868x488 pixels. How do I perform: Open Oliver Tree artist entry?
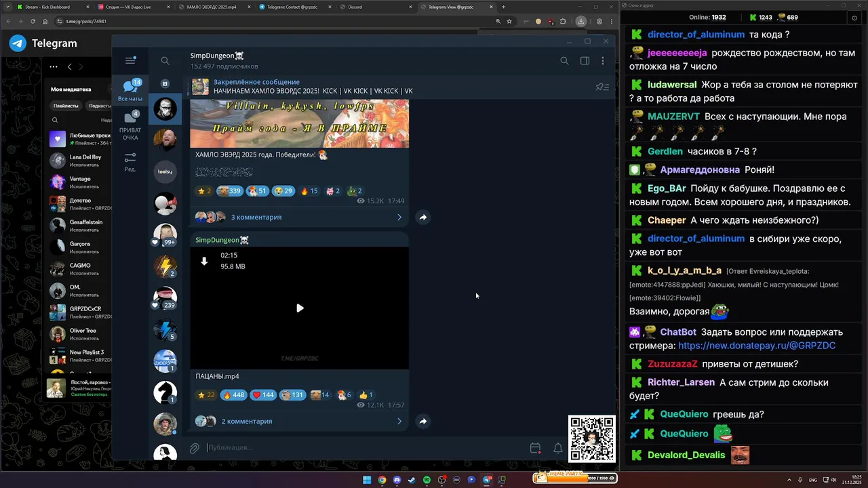click(80, 334)
